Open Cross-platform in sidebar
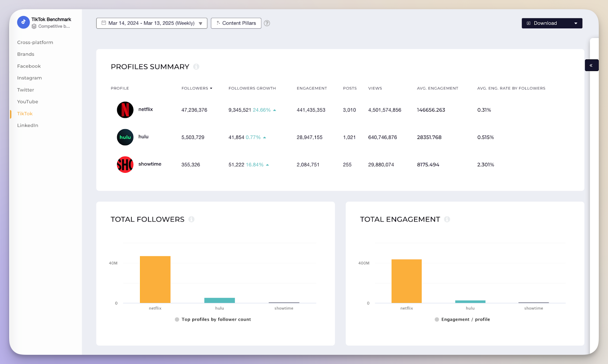 pyautogui.click(x=35, y=42)
